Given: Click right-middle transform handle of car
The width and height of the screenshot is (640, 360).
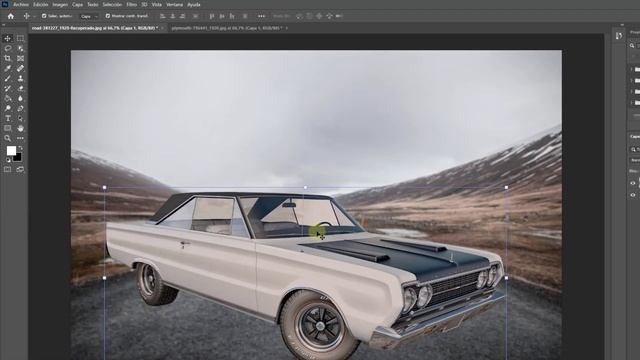Looking at the screenshot, I should pos(507,278).
